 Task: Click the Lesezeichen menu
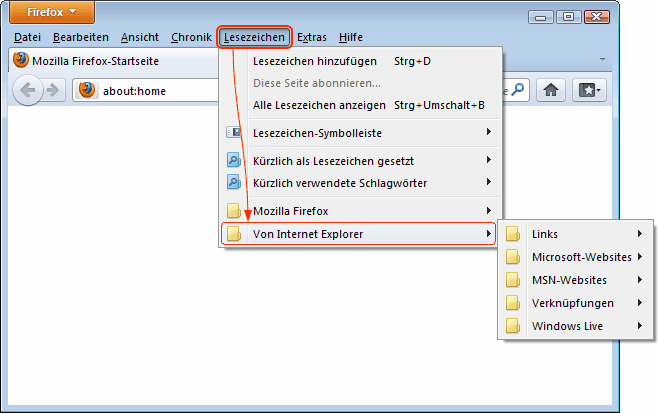point(254,37)
